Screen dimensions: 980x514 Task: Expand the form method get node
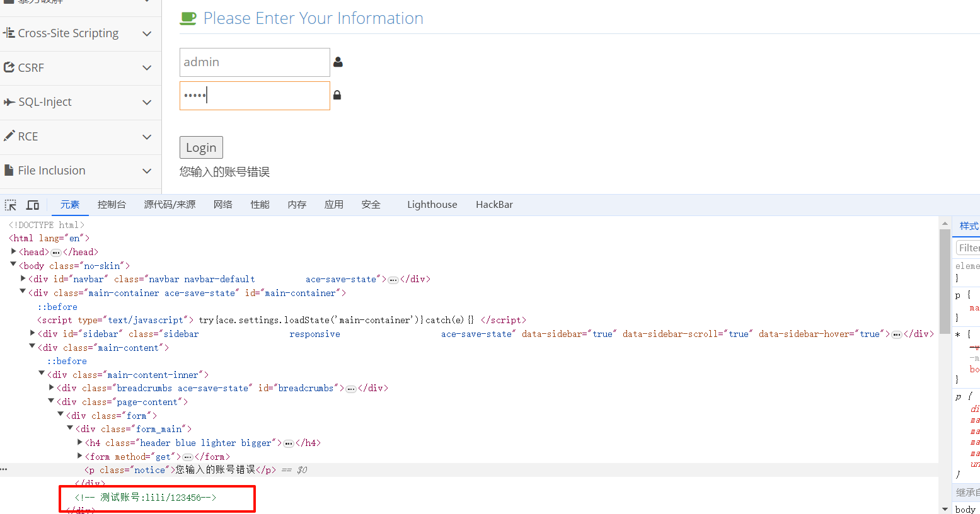(x=79, y=455)
